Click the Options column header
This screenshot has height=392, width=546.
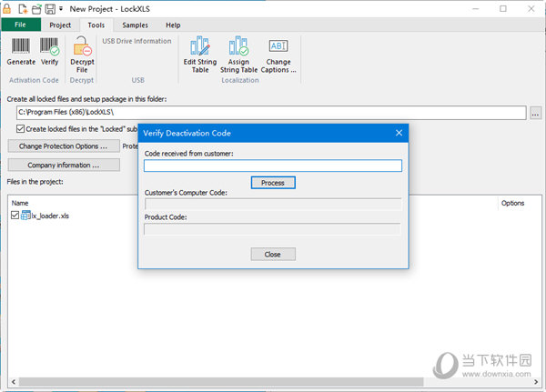[x=512, y=203]
